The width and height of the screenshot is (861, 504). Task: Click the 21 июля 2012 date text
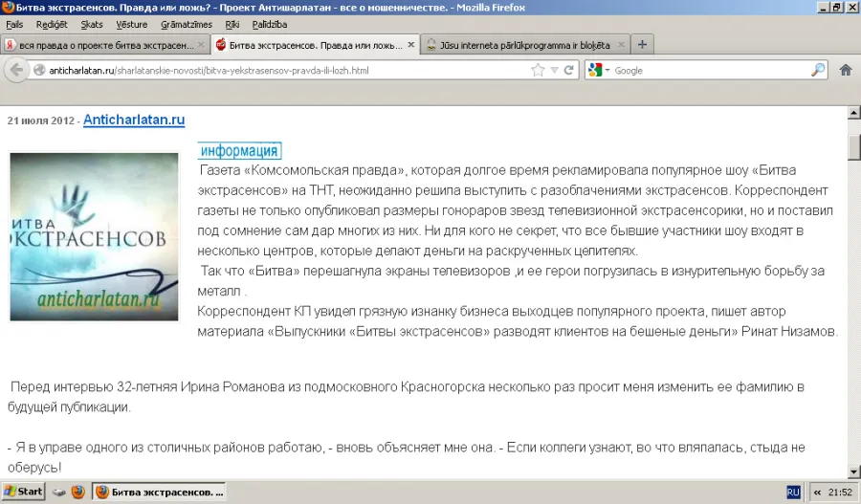(40, 121)
